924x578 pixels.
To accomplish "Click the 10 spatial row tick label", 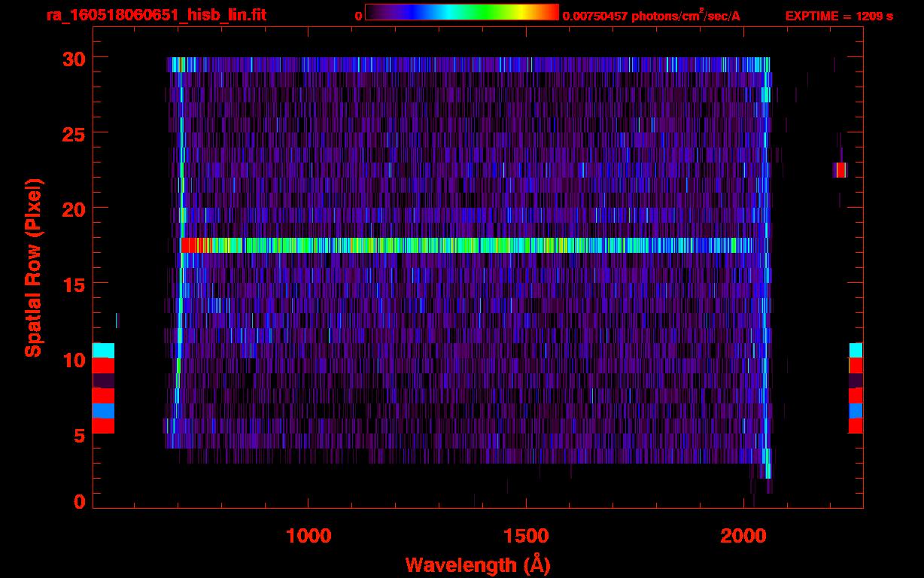I will coord(73,360).
